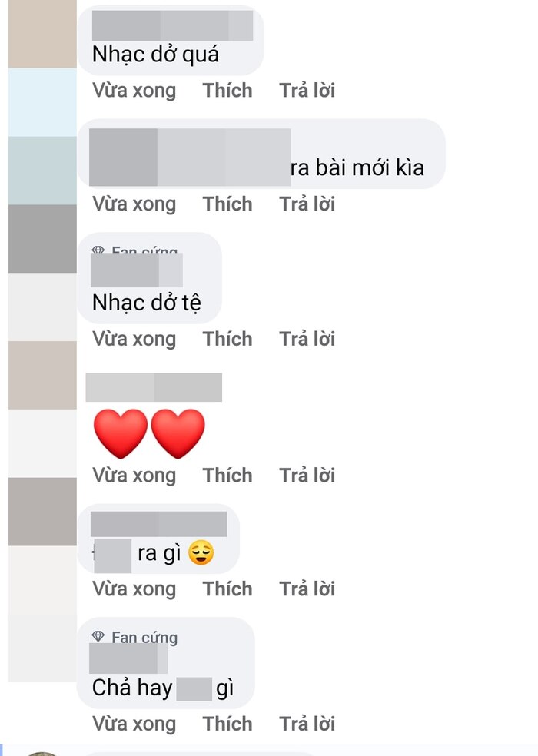
Task: Like the "Nhạc dở tệ" comment
Action: click(x=227, y=339)
